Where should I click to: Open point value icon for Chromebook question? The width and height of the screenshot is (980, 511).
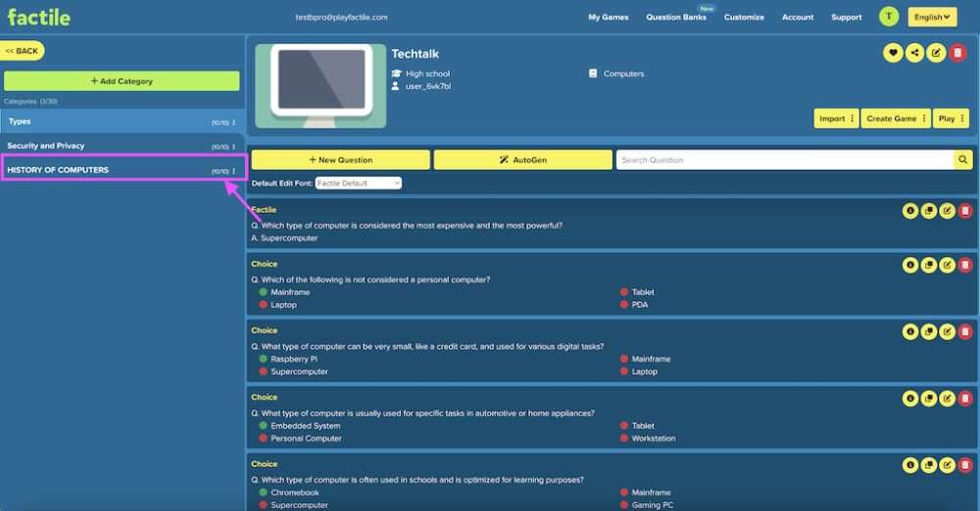click(x=910, y=465)
